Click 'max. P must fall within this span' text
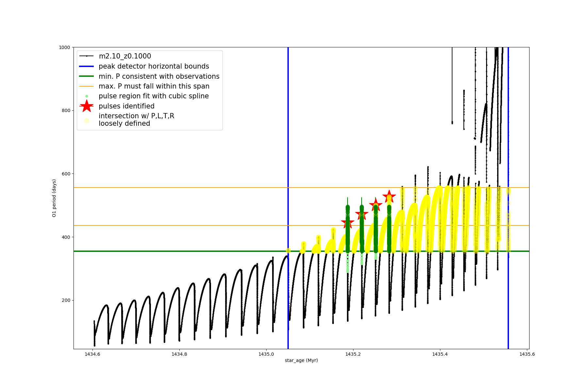Viewport: 588px width, 392px height. click(154, 86)
